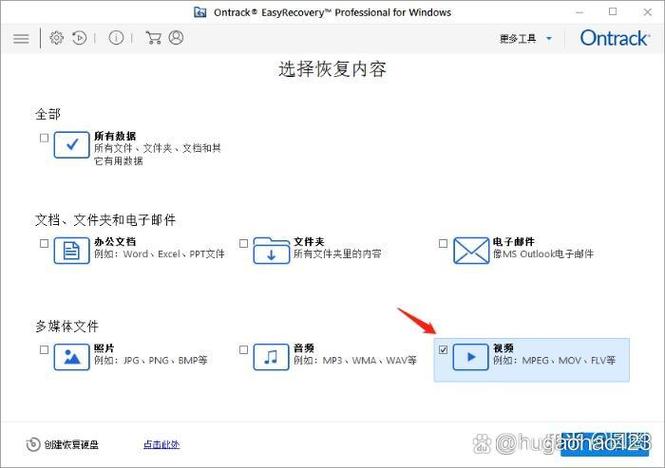The height and width of the screenshot is (468, 665).
Task: Uncheck the 视频 checkbox
Action: click(x=443, y=349)
